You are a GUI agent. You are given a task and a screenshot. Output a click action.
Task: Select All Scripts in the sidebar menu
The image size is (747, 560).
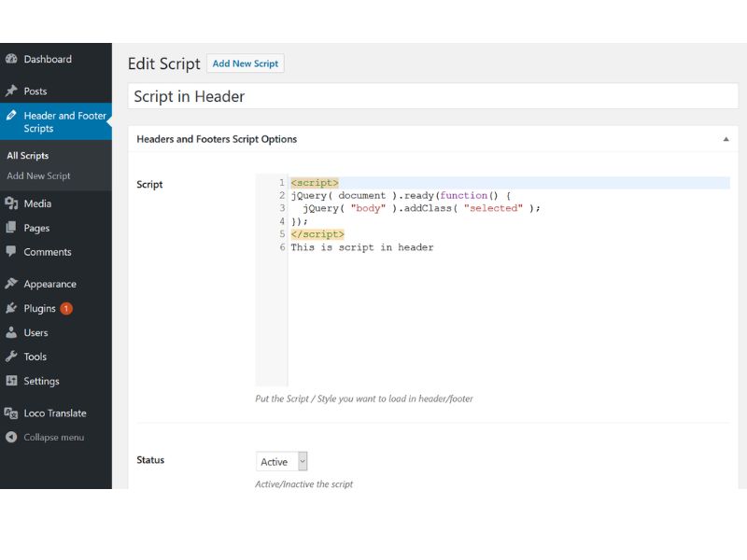pos(28,155)
